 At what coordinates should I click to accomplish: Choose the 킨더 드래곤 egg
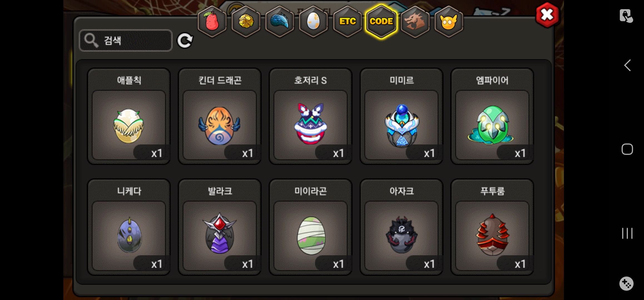point(220,116)
